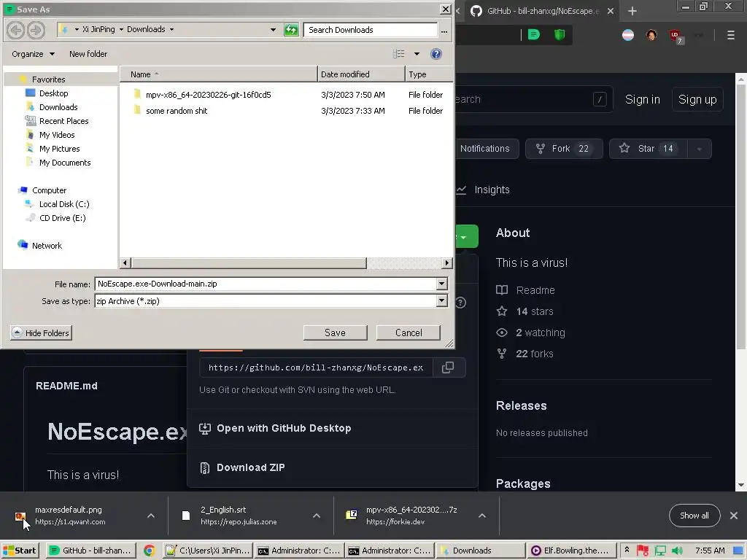Click the Cancel button

[409, 332]
